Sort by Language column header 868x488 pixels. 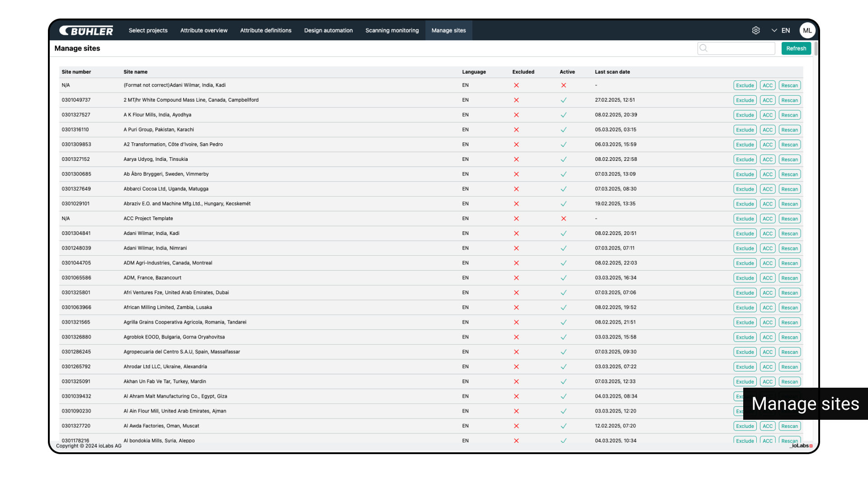(474, 72)
